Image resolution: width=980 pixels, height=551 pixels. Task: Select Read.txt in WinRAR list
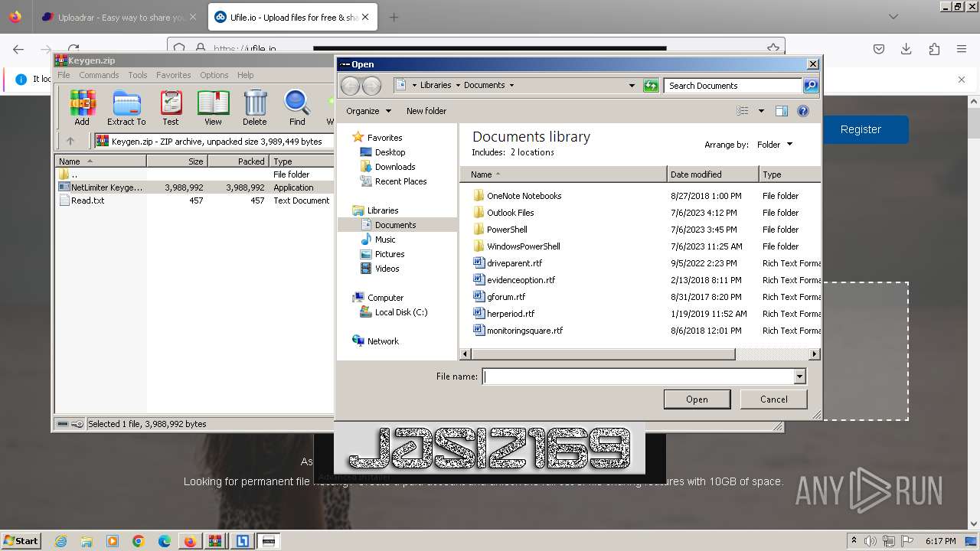coord(88,201)
